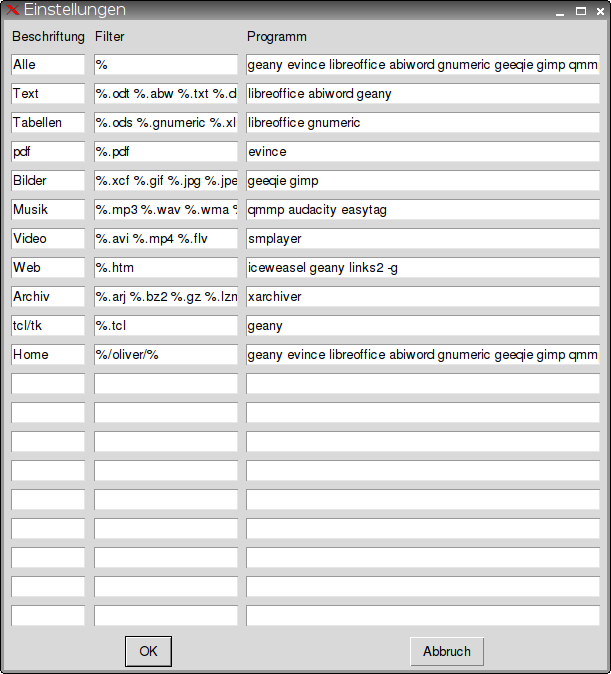Click the 'Filter' column header text
The image size is (611, 674).
(110, 37)
